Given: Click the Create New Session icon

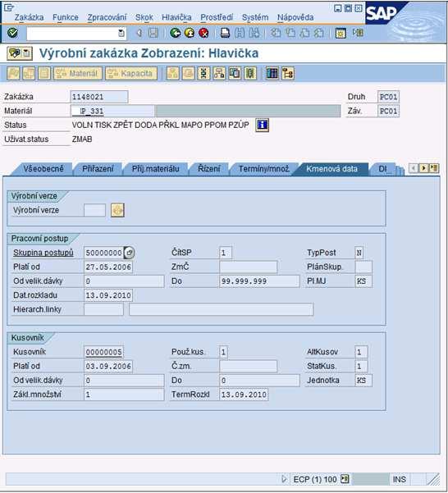Looking at the screenshot, I should click(x=341, y=33).
